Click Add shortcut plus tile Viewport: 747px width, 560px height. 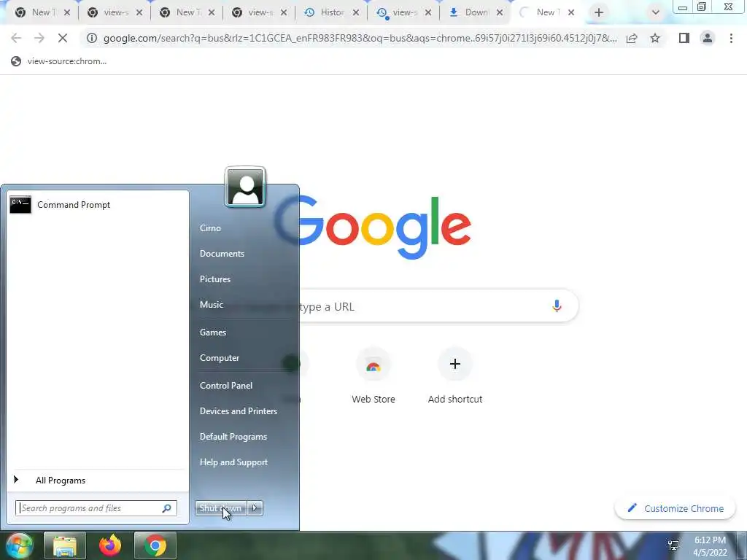coord(455,376)
